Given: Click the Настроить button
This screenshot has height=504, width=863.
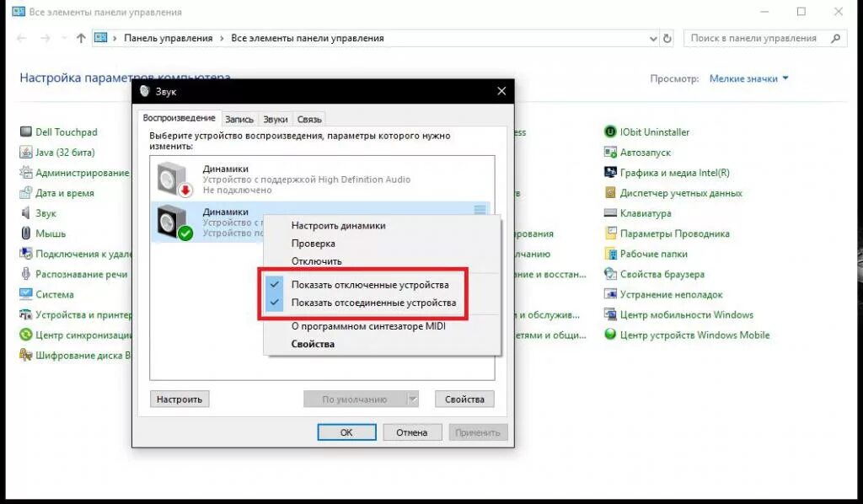Looking at the screenshot, I should click(x=180, y=399).
